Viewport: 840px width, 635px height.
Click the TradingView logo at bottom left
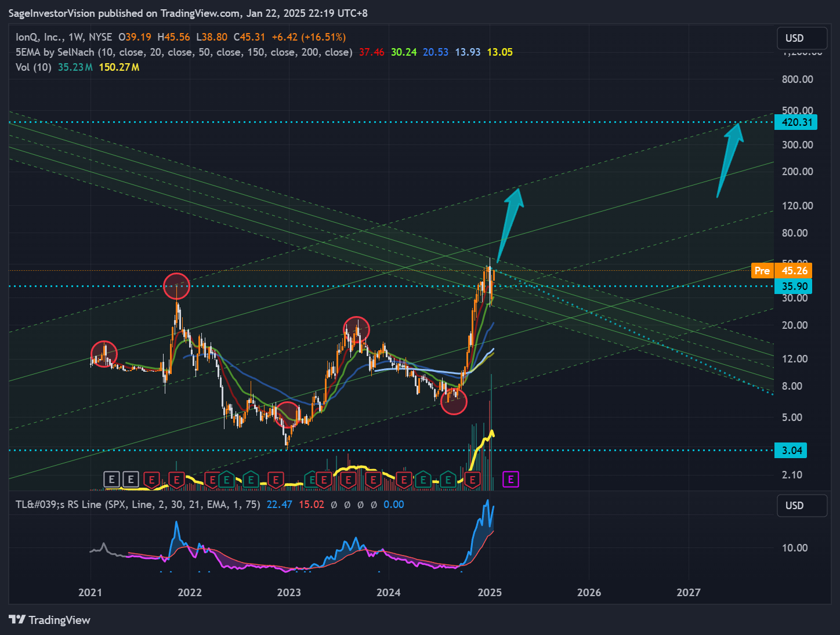click(x=50, y=620)
